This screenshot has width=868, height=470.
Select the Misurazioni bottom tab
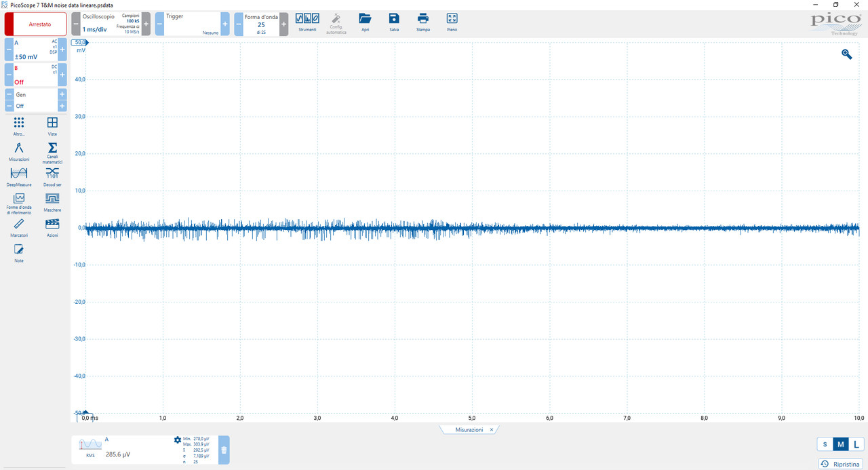pos(469,430)
